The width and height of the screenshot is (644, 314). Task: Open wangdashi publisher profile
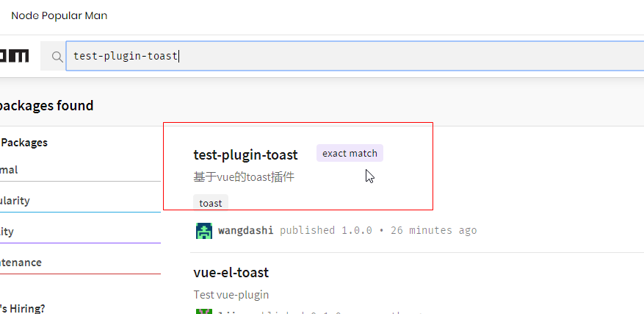(245, 230)
